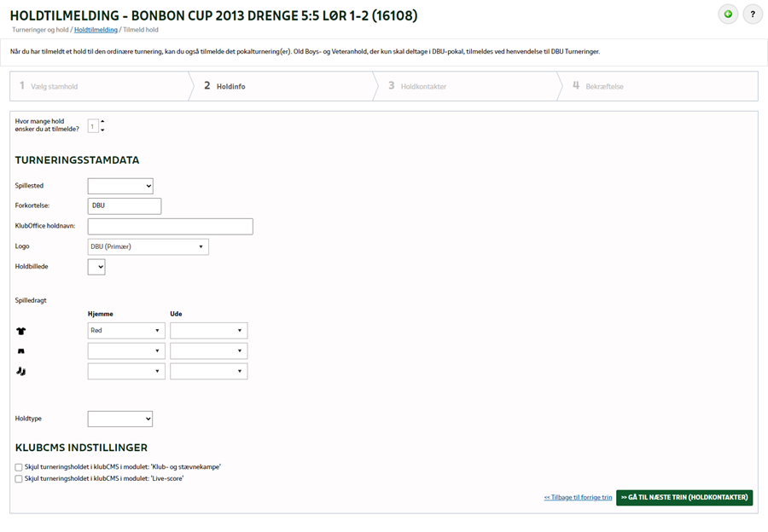This screenshot has width=768, height=532.
Task: Click the 'TURNERINGSSTAMDATA' heading
Action: point(78,160)
